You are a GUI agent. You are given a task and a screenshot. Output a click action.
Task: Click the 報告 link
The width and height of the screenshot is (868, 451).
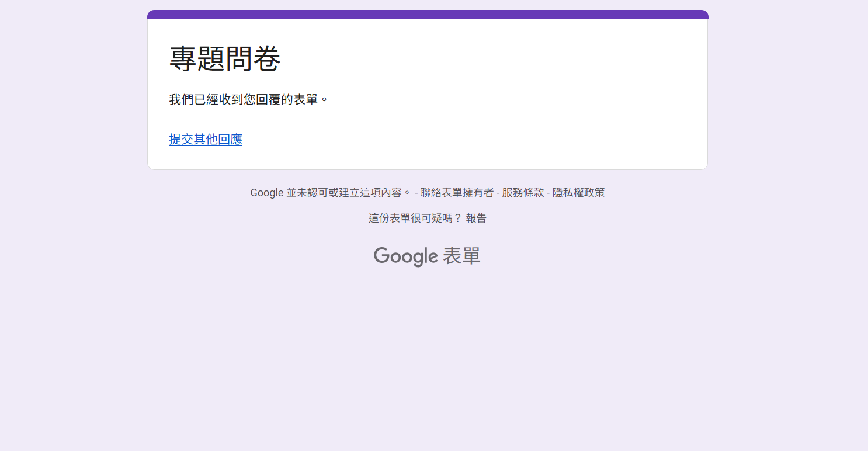pos(476,218)
